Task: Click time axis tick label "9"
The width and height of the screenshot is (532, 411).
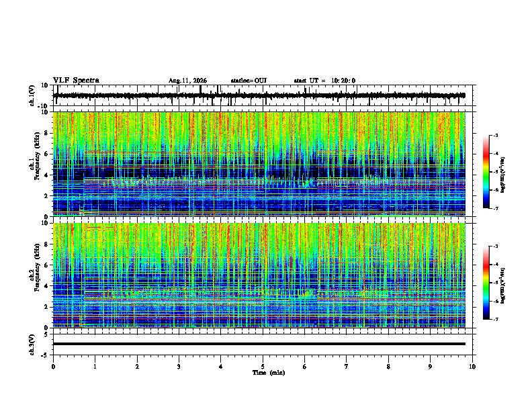Action: click(x=430, y=367)
